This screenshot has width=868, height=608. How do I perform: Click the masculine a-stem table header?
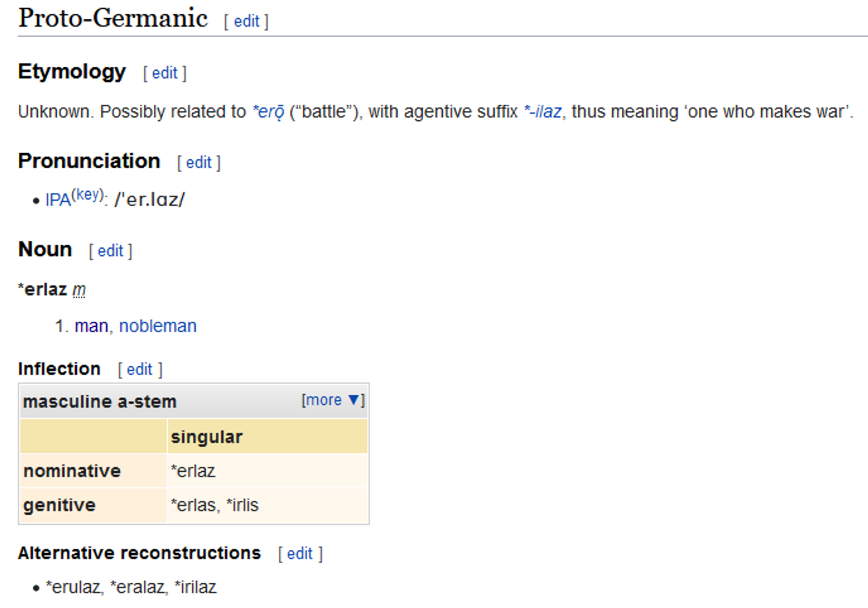tap(99, 401)
